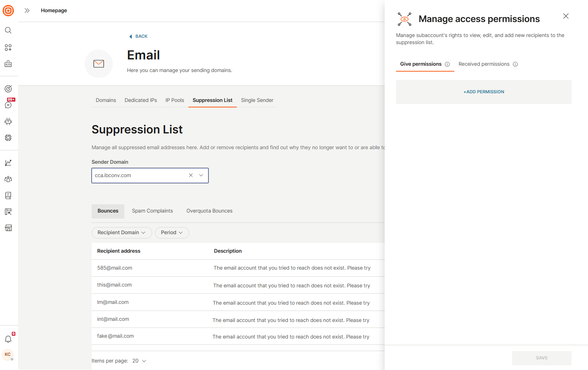The height and width of the screenshot is (370, 588).
Task: Collapse the sidebar using double-chevron arrows
Action: pyautogui.click(x=26, y=11)
